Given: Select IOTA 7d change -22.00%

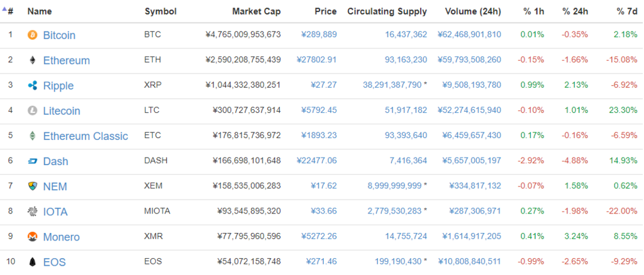Looking at the screenshot, I should 622,211.
